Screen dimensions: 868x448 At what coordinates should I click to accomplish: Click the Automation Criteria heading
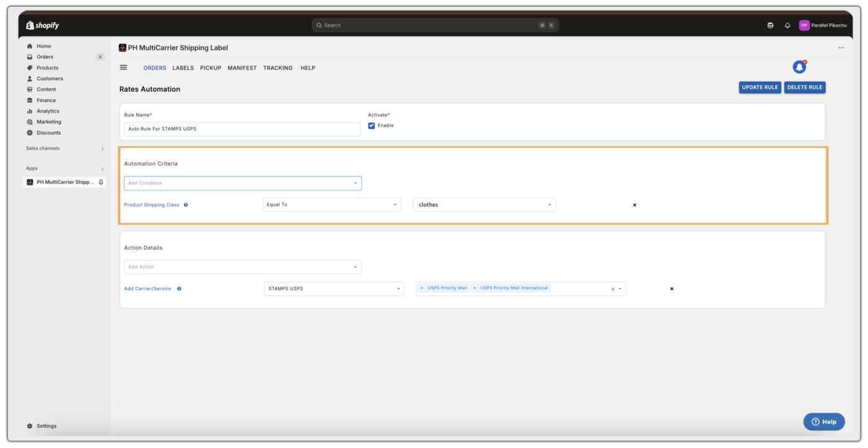pyautogui.click(x=151, y=164)
